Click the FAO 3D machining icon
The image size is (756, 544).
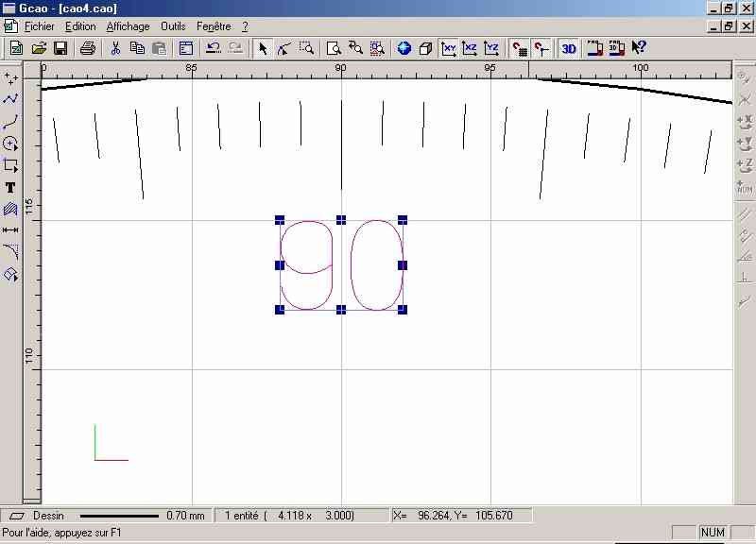pyautogui.click(x=617, y=48)
